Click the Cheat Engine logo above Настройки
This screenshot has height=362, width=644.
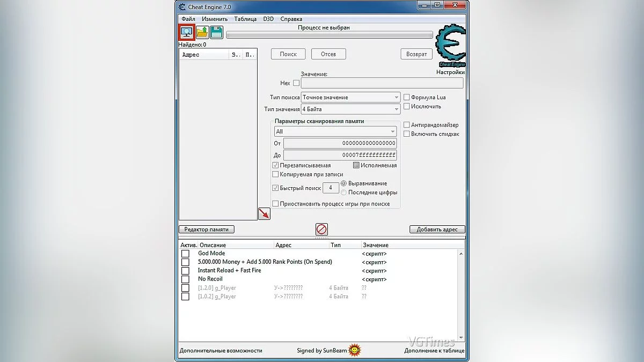(451, 48)
